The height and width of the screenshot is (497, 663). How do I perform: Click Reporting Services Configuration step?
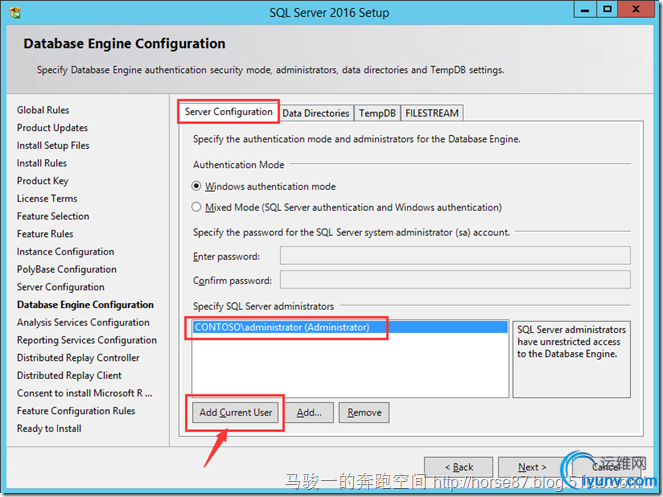[87, 340]
